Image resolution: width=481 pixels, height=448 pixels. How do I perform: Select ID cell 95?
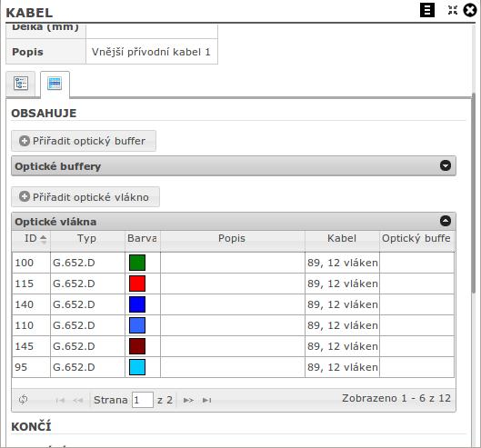pyautogui.click(x=31, y=367)
